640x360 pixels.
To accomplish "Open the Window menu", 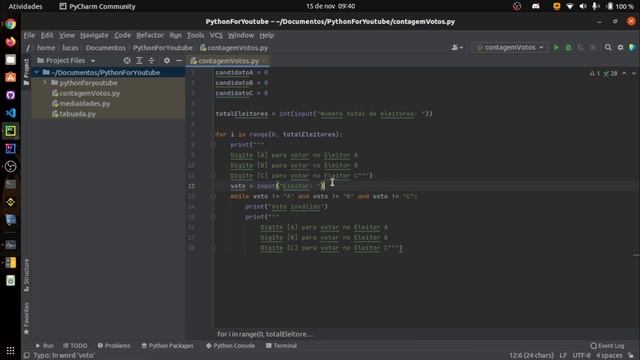I will [x=241, y=35].
